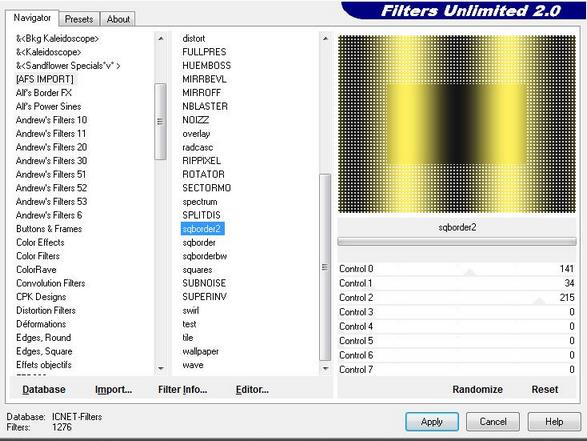The height and width of the screenshot is (441, 587).
Task: Select CPK Designs category
Action: [41, 296]
